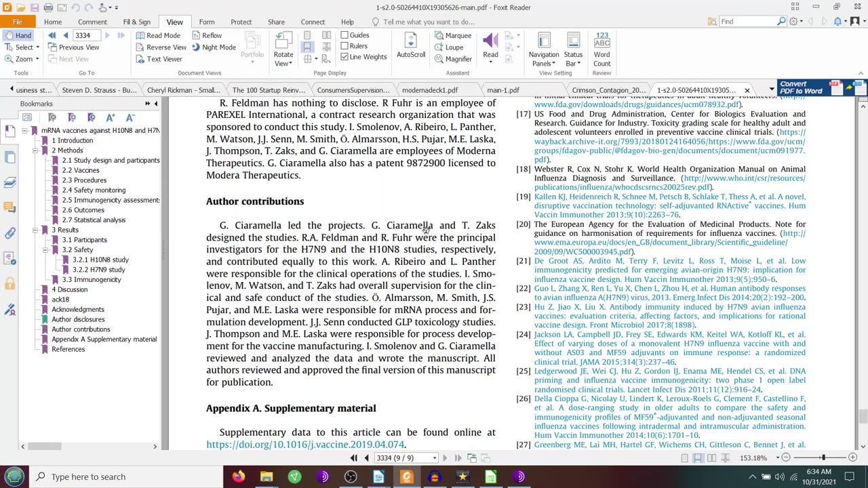Screen dimensions: 868x488
Task: Open the Comments panel
Action: tap(9, 207)
